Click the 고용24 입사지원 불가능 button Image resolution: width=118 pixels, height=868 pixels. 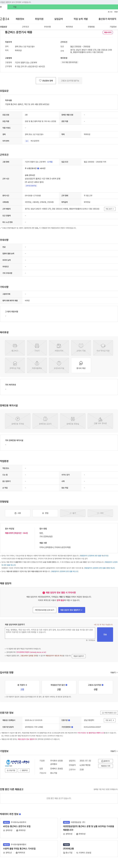(x=70, y=81)
